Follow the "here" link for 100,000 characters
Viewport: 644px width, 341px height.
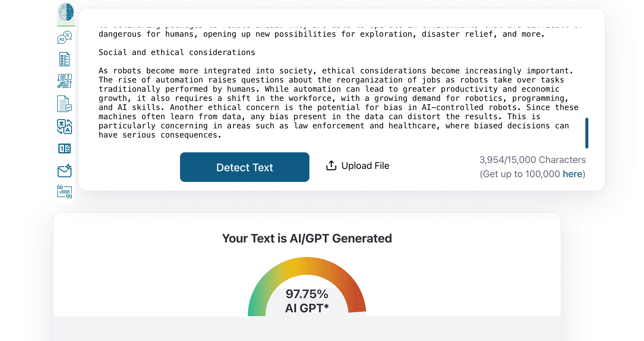[x=572, y=174]
